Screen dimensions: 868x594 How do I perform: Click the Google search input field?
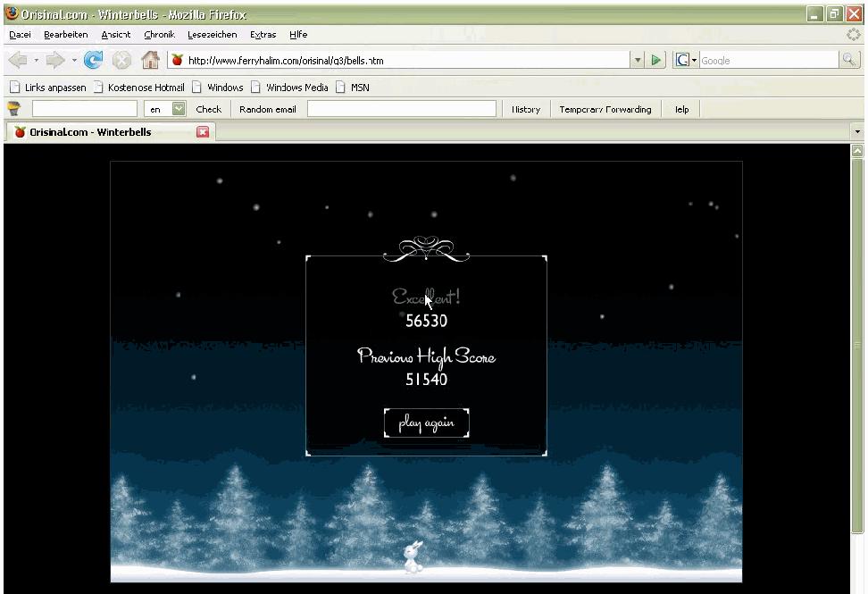(769, 61)
